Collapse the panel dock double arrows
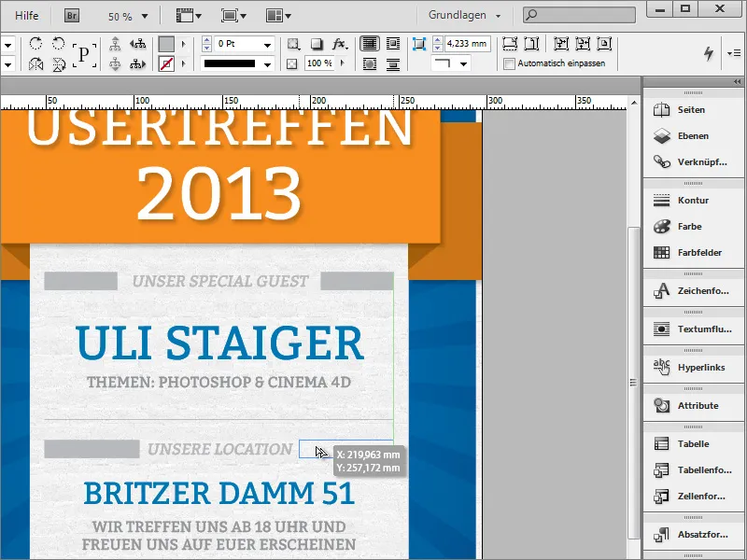This screenshot has width=747, height=560. (x=738, y=82)
